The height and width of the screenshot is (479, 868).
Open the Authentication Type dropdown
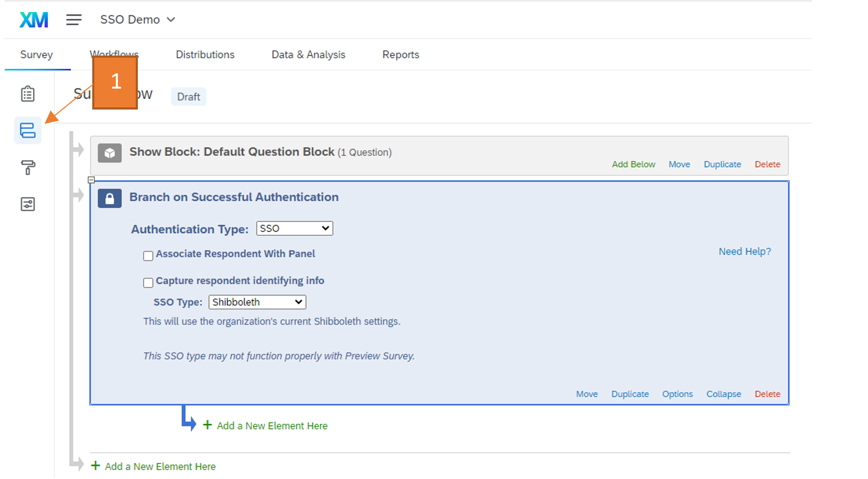(x=295, y=228)
